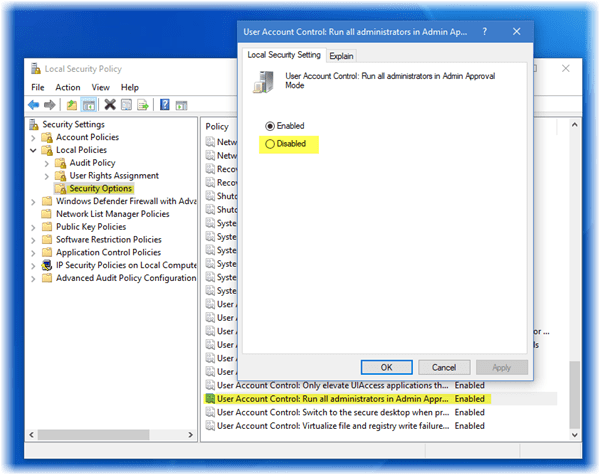The width and height of the screenshot is (600, 475).
Task: Toggle the Show/Hide Console Tree icon
Action: 89,104
